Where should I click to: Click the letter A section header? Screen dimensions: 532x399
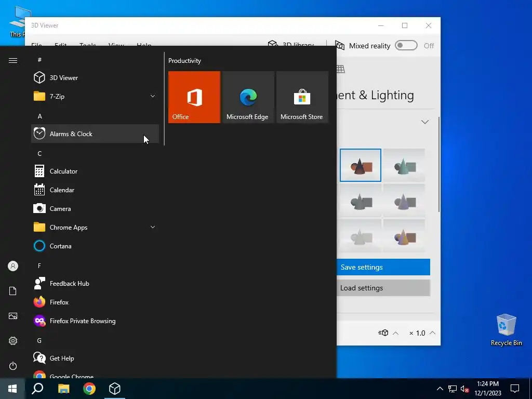point(39,116)
